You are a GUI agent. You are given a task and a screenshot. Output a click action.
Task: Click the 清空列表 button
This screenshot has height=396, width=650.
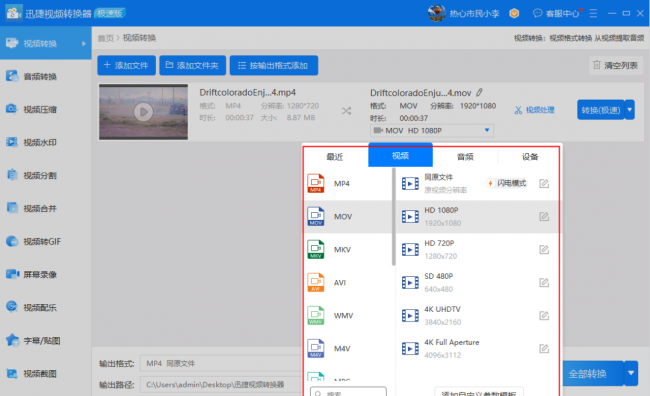coord(616,66)
